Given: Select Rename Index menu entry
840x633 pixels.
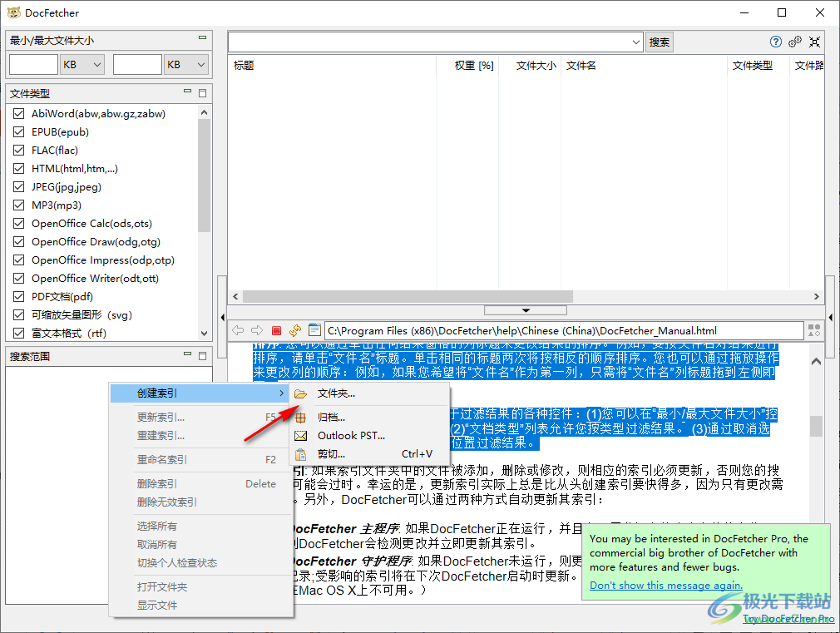Looking at the screenshot, I should [201, 459].
